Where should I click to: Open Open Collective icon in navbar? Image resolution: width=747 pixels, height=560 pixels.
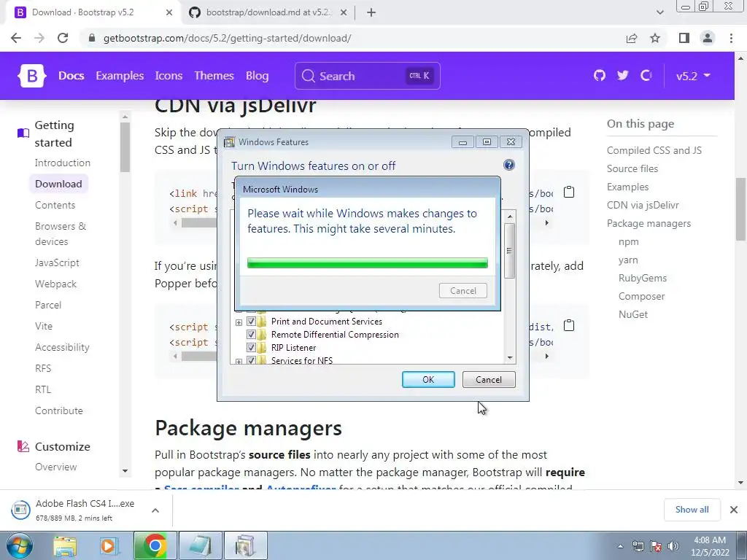click(x=646, y=75)
